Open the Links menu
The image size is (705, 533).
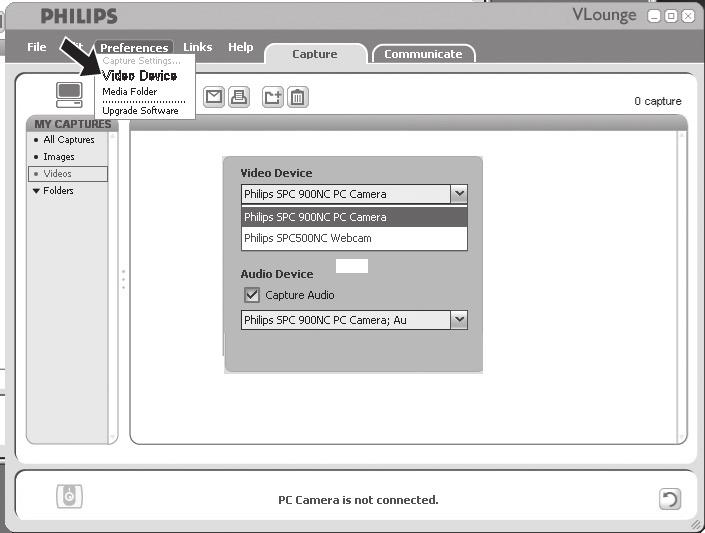coord(197,47)
